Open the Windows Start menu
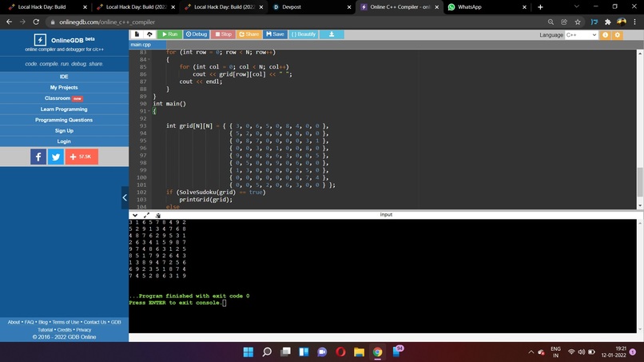 [248, 352]
